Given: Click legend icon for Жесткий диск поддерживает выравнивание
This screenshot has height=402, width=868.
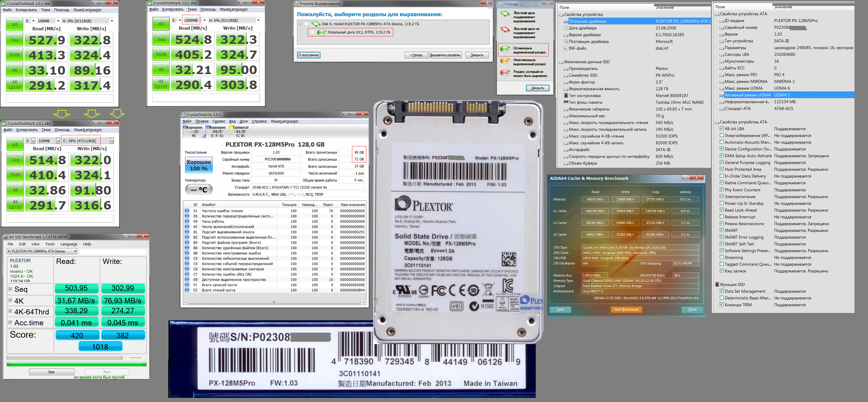Looking at the screenshot, I should [x=505, y=14].
